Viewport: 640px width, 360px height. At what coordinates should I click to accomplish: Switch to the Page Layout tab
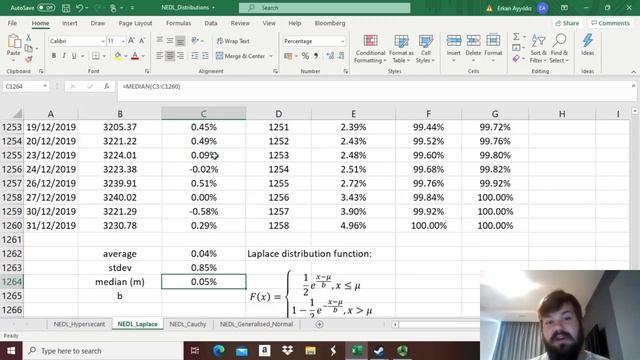click(x=135, y=23)
